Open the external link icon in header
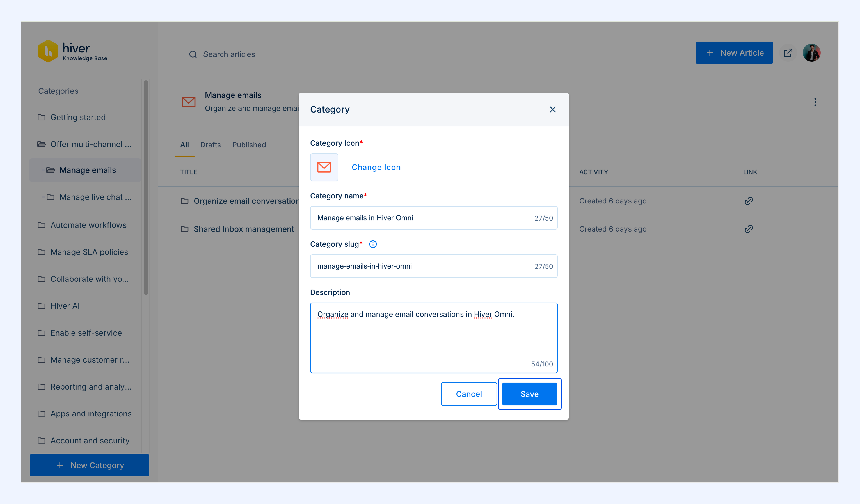This screenshot has width=860, height=504. 788,53
